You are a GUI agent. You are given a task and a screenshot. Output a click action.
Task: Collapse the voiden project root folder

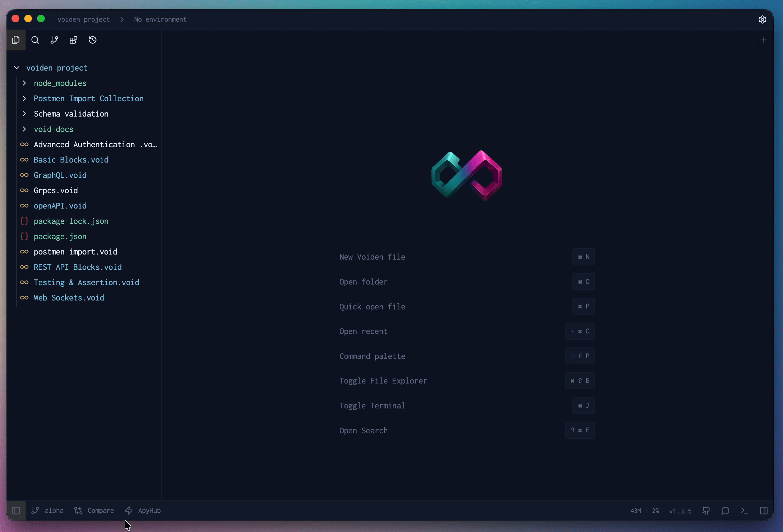17,68
